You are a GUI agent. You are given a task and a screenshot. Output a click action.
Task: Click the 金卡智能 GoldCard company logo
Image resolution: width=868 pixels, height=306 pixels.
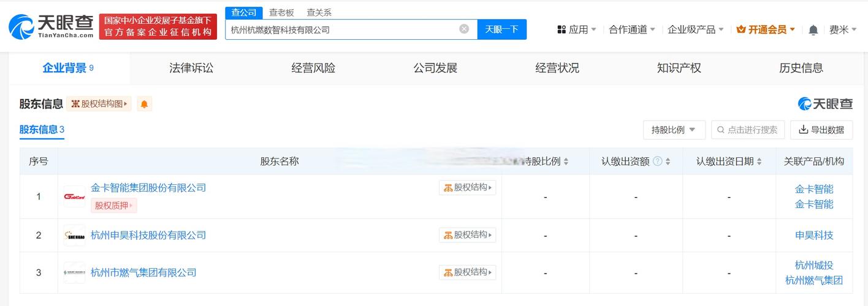[x=74, y=196]
